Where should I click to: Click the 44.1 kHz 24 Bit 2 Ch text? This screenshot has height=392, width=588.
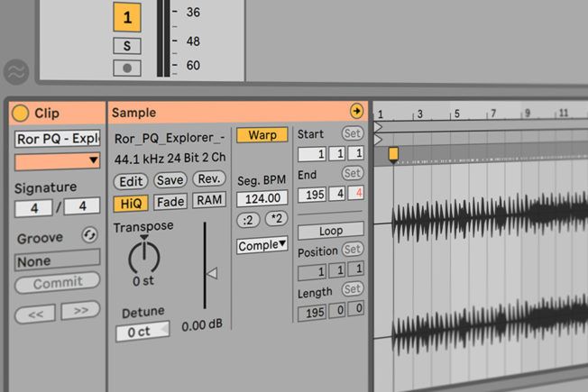[170, 159]
